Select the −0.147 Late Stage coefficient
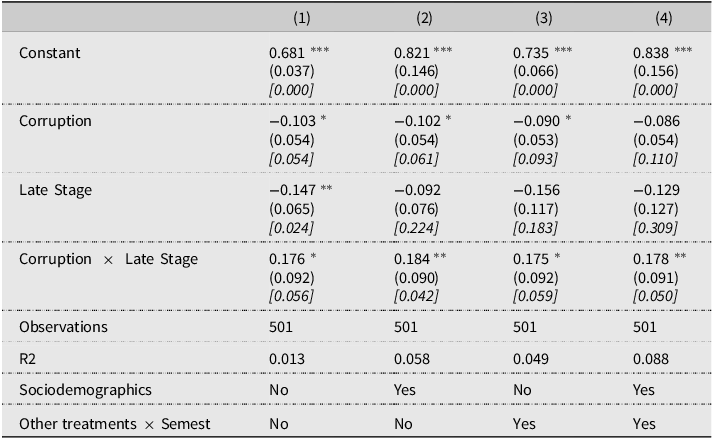The image size is (713, 439). pyautogui.click(x=292, y=190)
